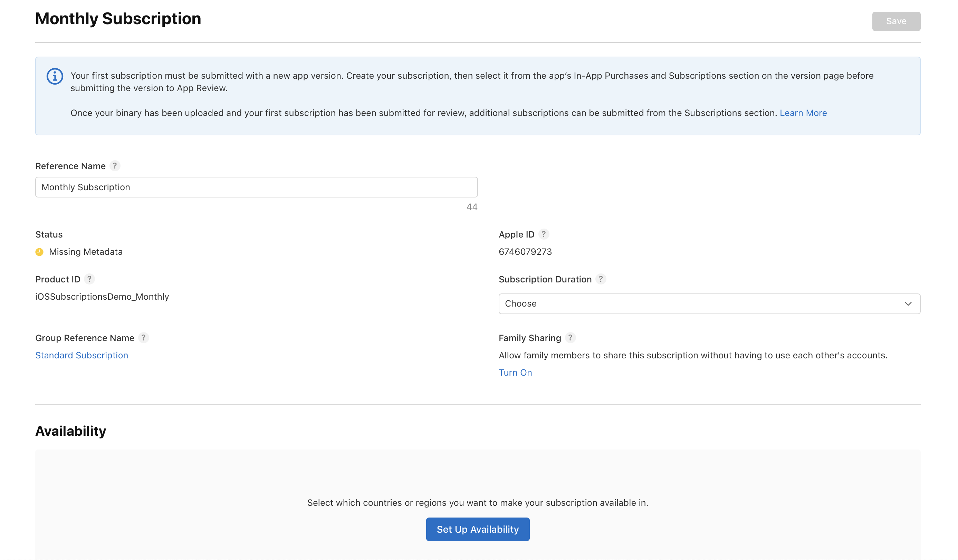
Task: Open the Learn More link
Action: [803, 113]
